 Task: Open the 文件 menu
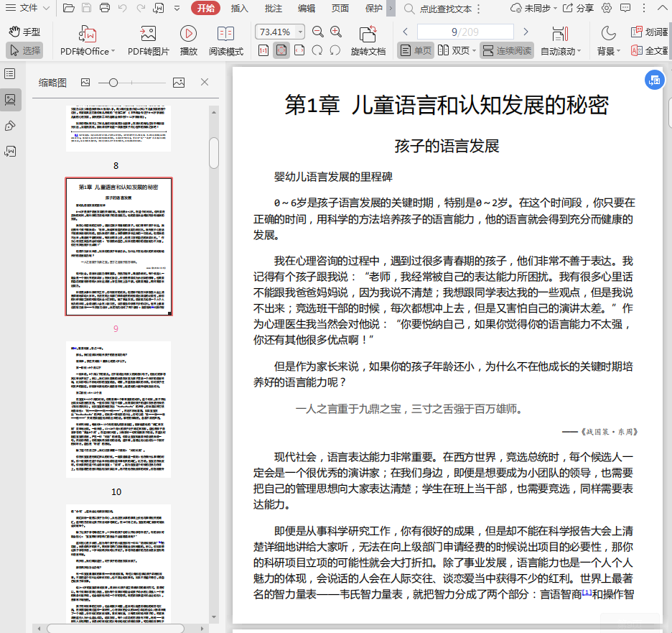27,8
